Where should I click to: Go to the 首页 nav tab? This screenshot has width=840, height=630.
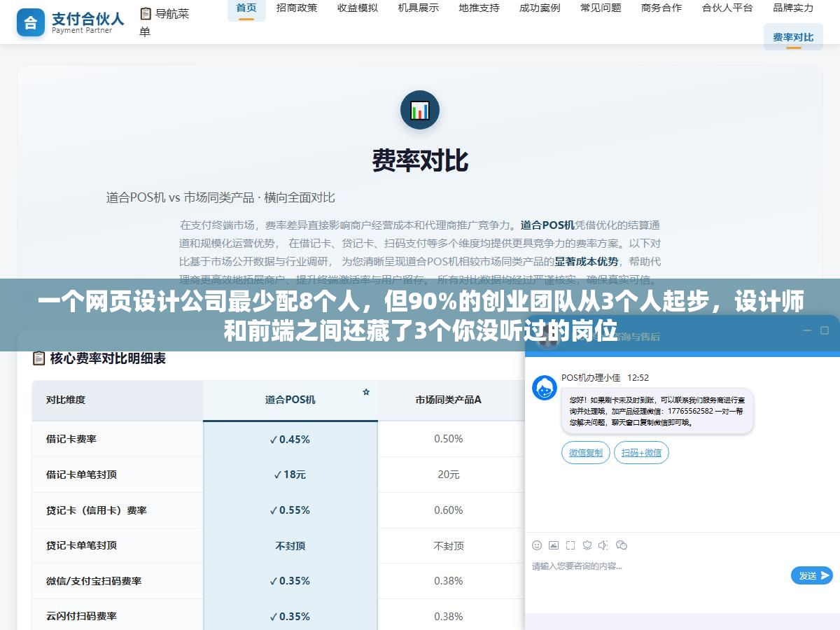(x=246, y=8)
